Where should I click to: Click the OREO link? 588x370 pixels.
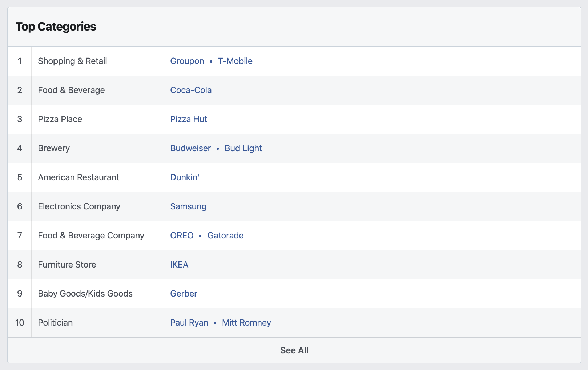[x=182, y=235]
